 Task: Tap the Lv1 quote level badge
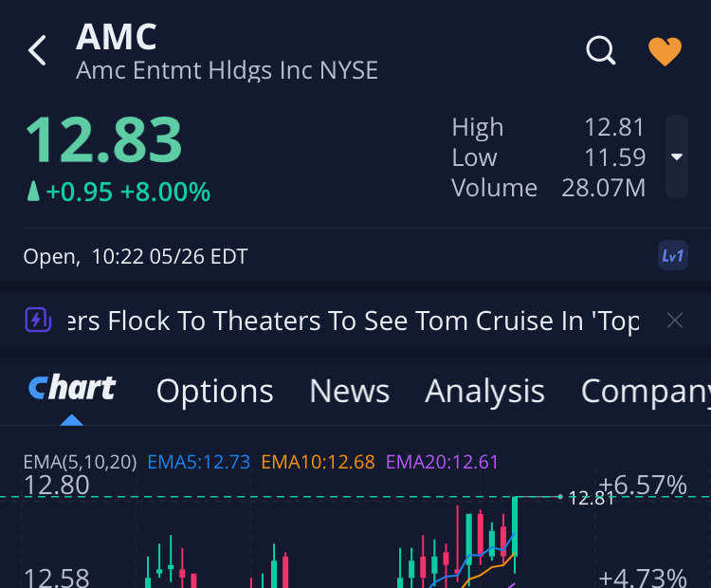coord(673,256)
